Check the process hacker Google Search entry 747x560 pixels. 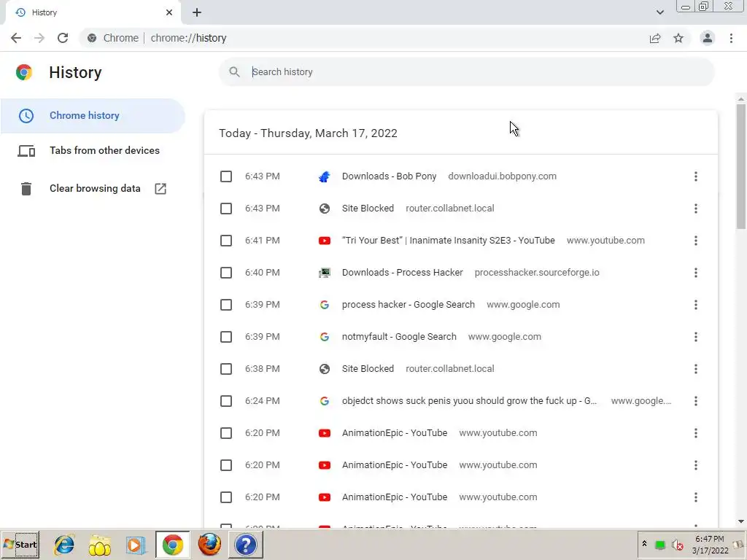(226, 305)
